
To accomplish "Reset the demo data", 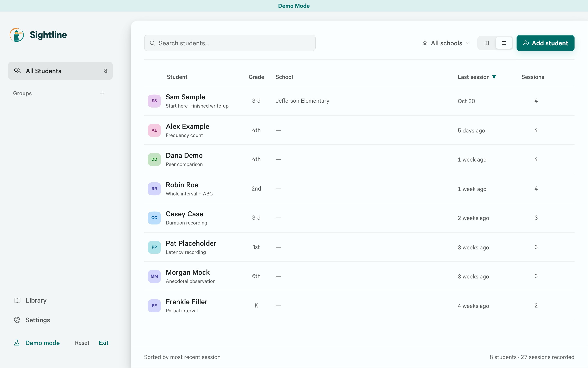I will pos(82,343).
